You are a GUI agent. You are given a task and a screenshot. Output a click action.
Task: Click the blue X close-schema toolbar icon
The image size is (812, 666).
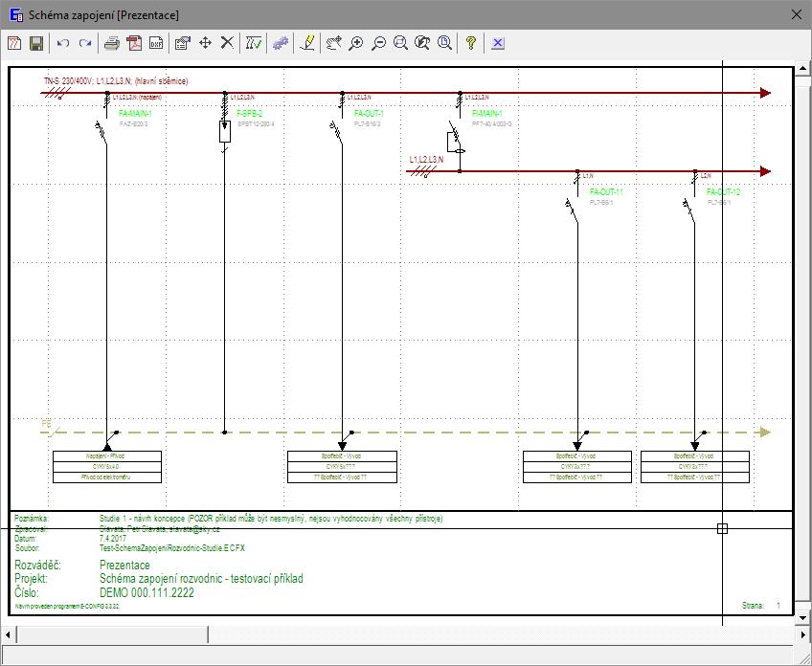click(x=498, y=43)
